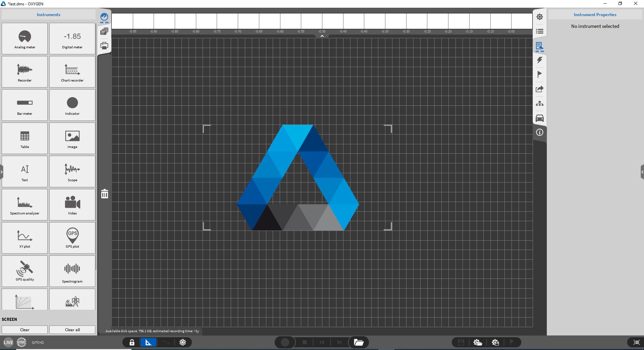Image resolution: width=644 pixels, height=350 pixels.
Task: Open the event list flag in right sidebar
Action: coord(540,74)
